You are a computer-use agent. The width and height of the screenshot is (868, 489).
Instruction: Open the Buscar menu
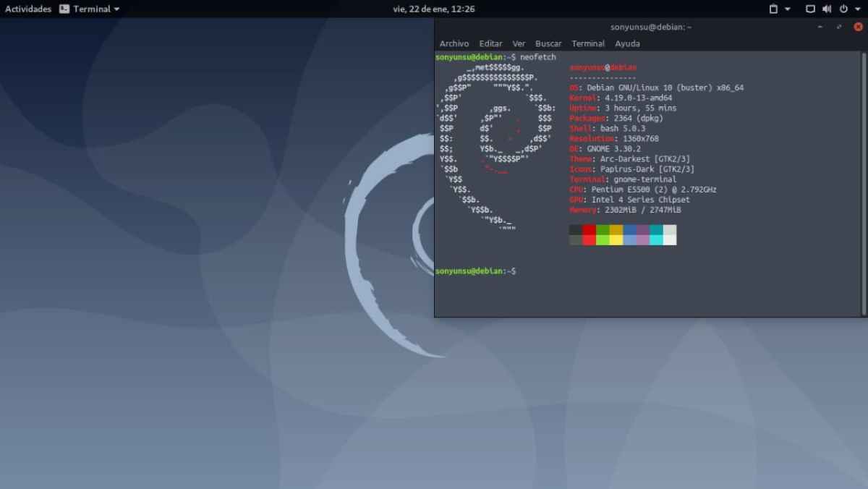point(548,43)
